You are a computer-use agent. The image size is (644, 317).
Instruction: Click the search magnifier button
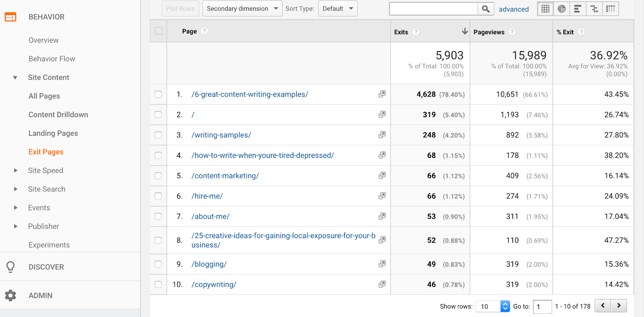pyautogui.click(x=486, y=9)
